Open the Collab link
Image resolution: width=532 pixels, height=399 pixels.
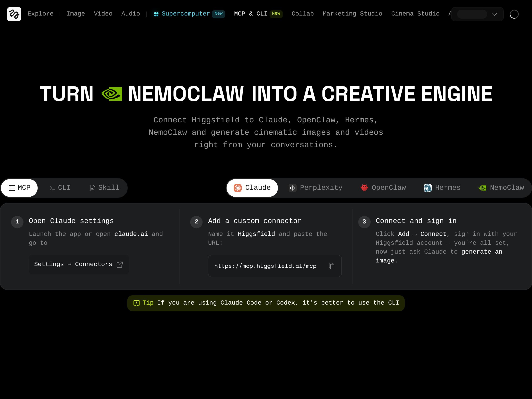pyautogui.click(x=303, y=14)
